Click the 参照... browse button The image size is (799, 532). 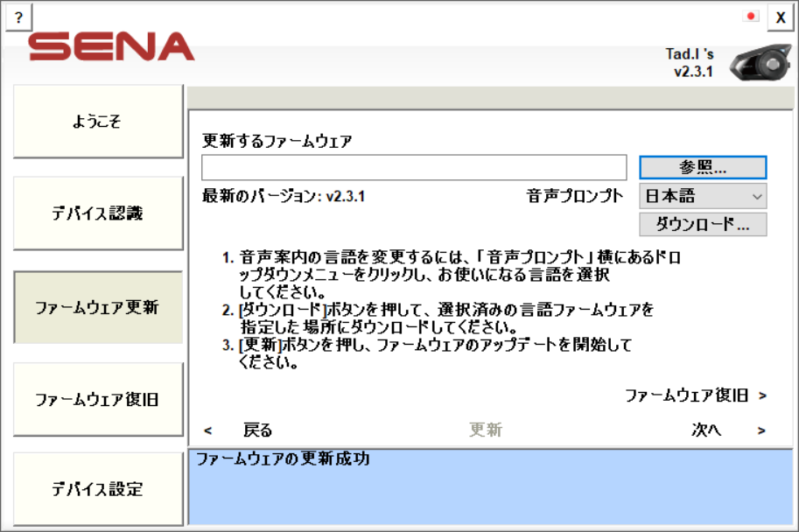click(703, 167)
